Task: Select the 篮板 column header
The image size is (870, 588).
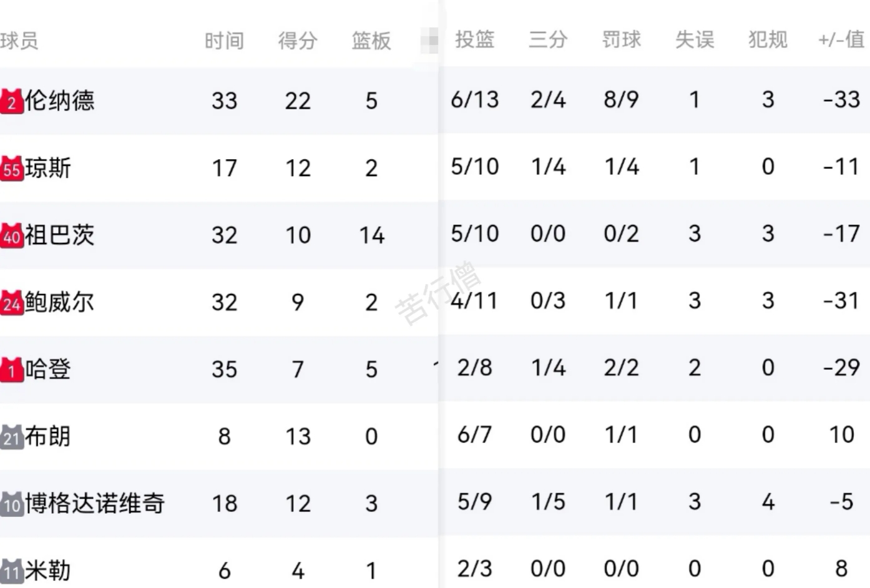Action: click(371, 41)
